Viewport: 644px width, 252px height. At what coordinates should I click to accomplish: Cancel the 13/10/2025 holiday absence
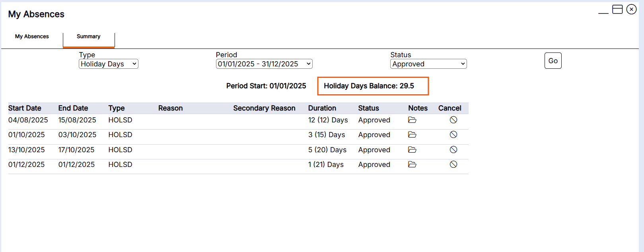[x=453, y=149]
